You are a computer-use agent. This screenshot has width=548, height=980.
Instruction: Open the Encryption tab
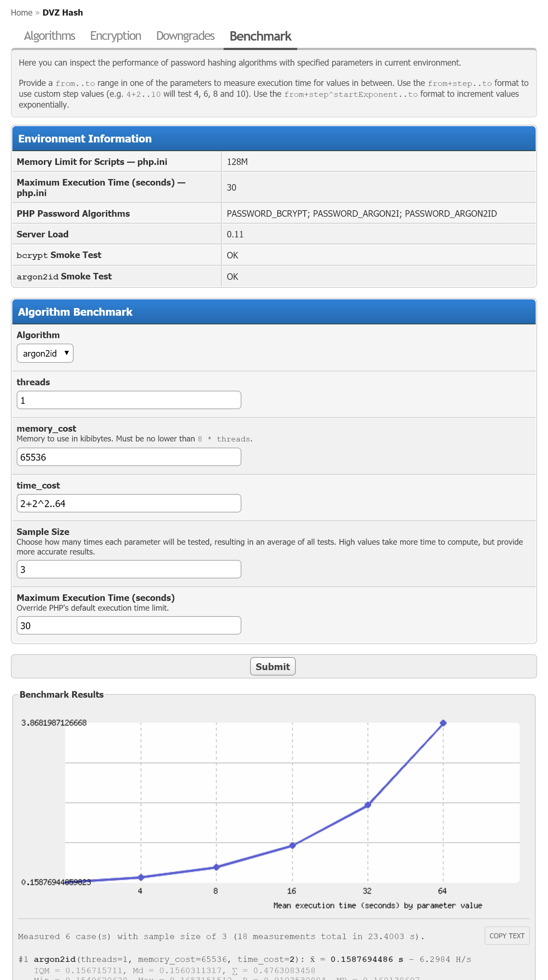pos(115,36)
